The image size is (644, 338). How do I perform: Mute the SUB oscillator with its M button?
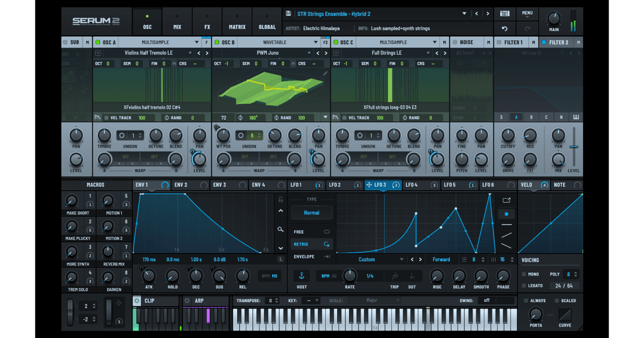tap(87, 42)
